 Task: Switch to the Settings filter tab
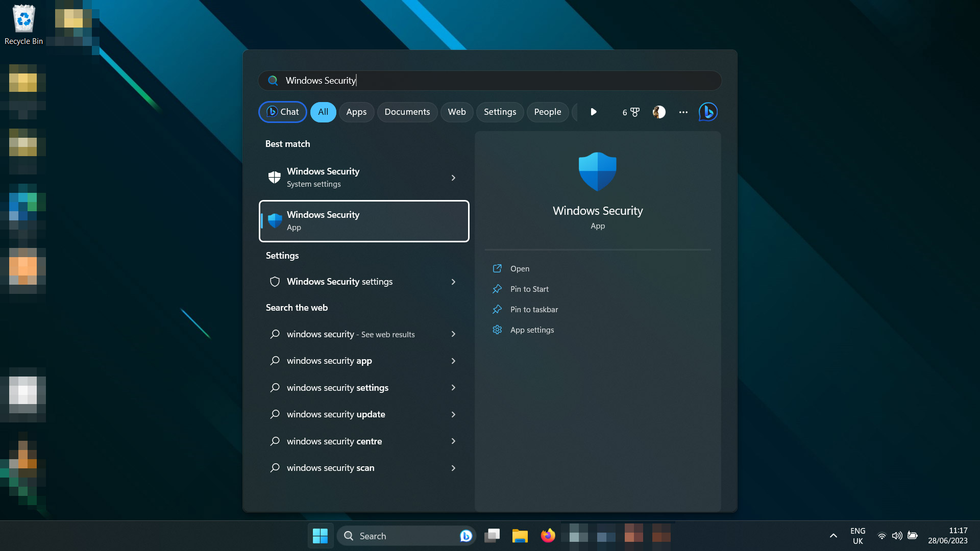tap(500, 112)
